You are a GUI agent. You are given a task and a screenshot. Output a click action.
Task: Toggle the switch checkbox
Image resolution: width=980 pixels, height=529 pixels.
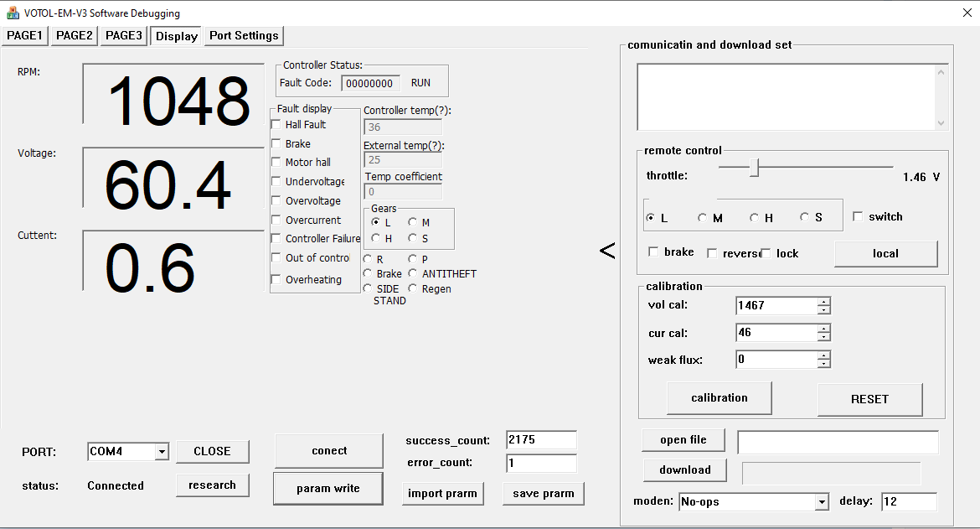(x=858, y=217)
